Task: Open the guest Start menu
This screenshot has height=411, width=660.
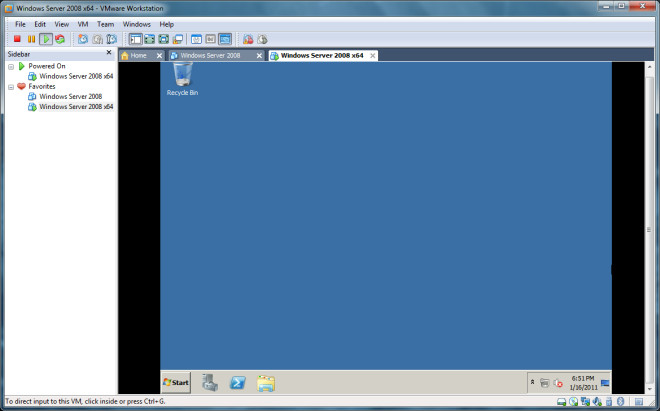Action: pos(176,382)
